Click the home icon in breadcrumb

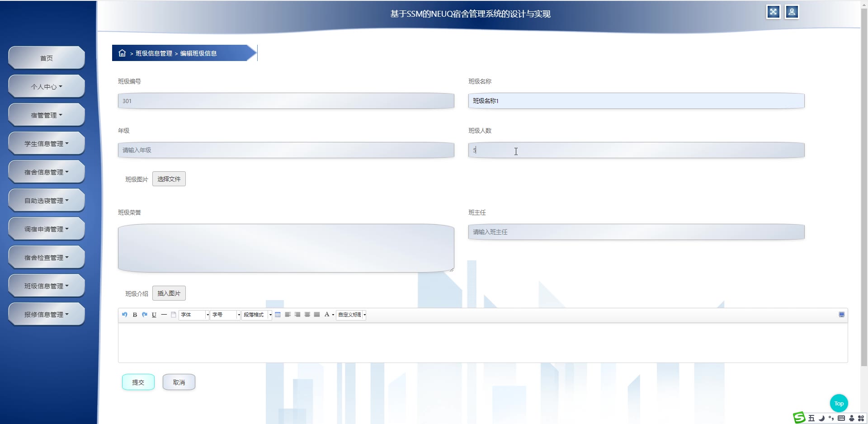click(122, 53)
